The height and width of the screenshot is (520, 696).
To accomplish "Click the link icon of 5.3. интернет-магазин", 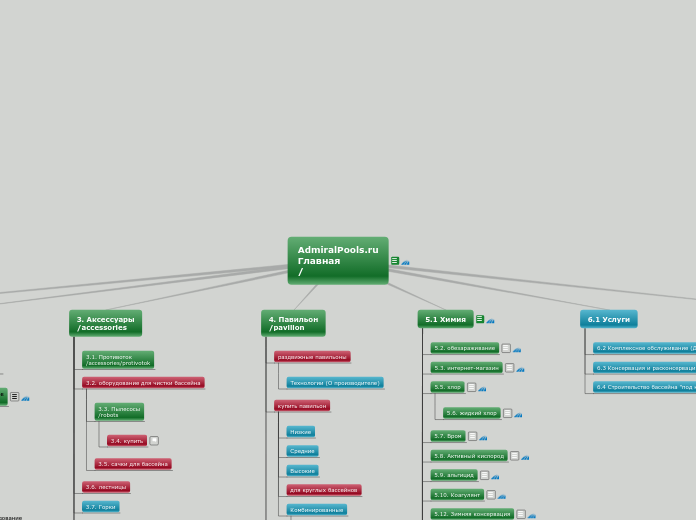I will point(520,369).
